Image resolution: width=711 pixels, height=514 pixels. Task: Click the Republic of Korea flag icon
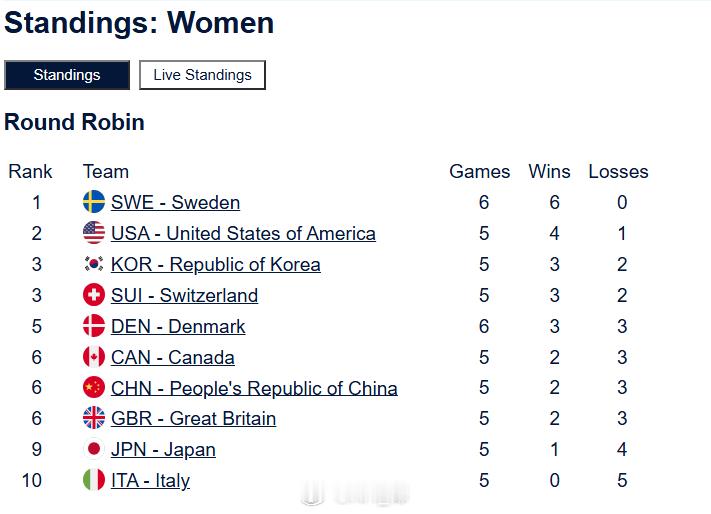(94, 264)
